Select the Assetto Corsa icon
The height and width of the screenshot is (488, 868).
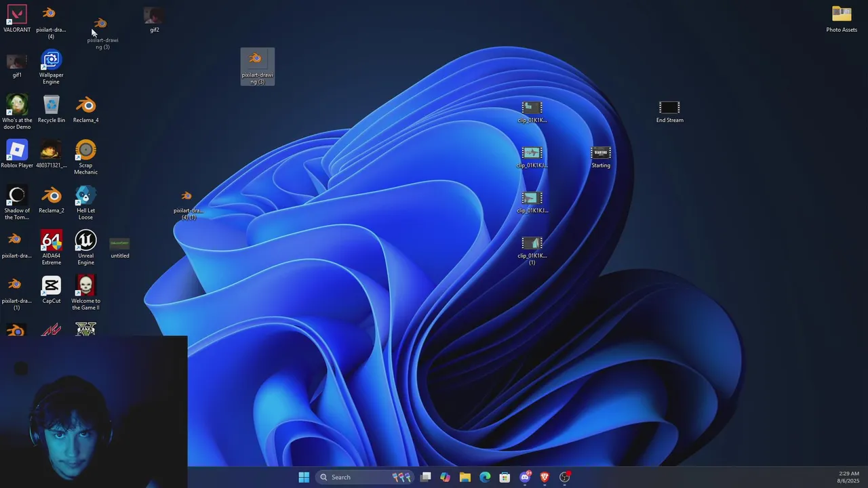pyautogui.click(x=51, y=329)
